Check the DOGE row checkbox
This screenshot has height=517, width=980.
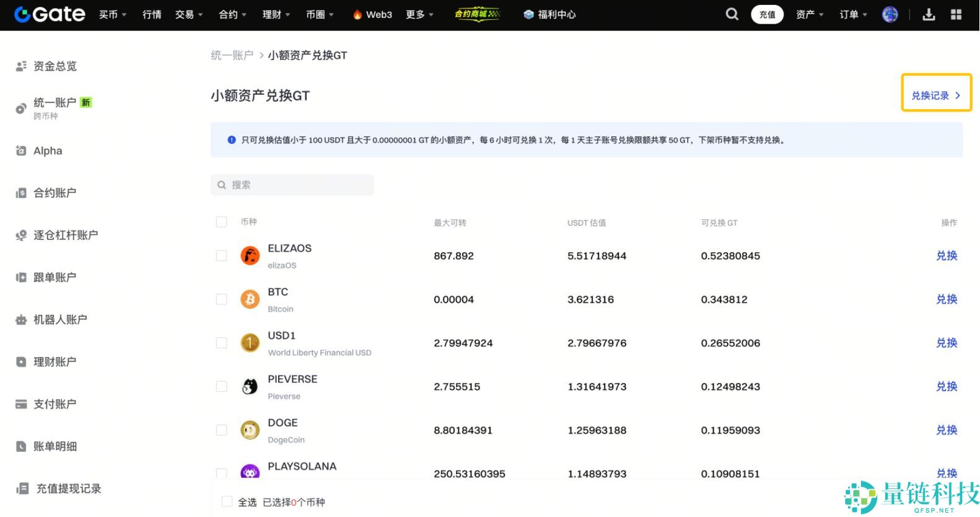221,430
